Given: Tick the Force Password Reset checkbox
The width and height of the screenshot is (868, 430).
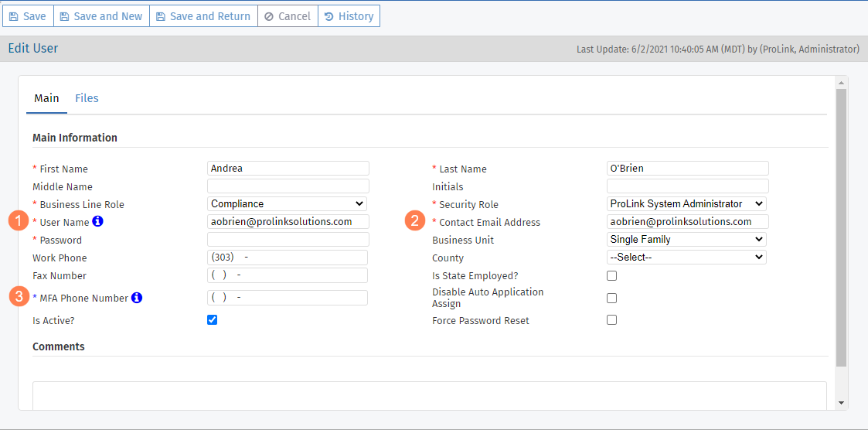Looking at the screenshot, I should pyautogui.click(x=611, y=320).
